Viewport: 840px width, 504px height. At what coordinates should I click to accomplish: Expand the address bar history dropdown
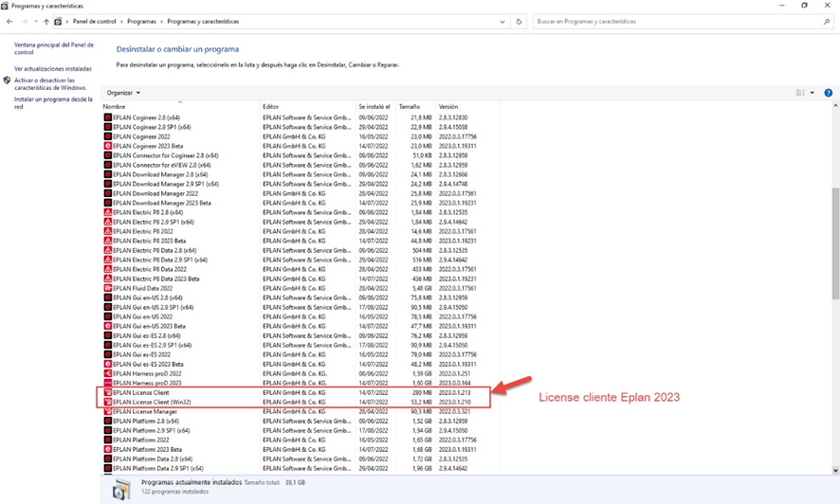tap(503, 21)
